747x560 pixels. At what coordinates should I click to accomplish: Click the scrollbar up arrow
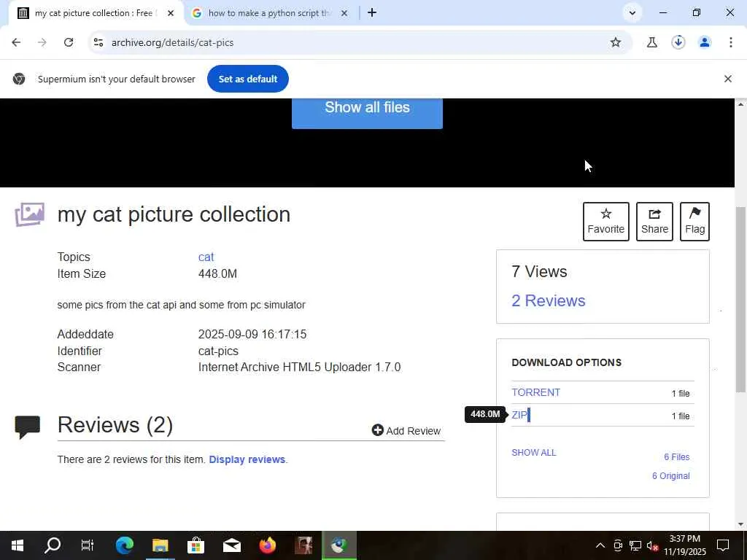740,104
